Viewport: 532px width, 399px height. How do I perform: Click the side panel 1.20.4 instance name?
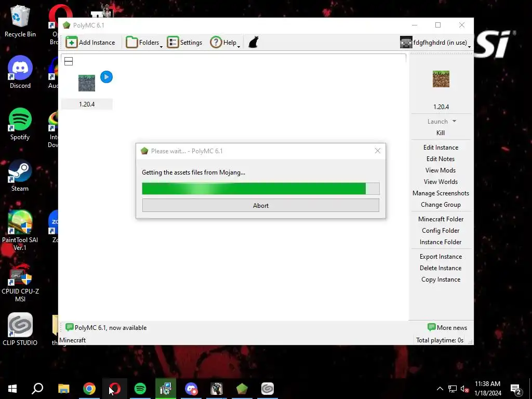click(441, 107)
